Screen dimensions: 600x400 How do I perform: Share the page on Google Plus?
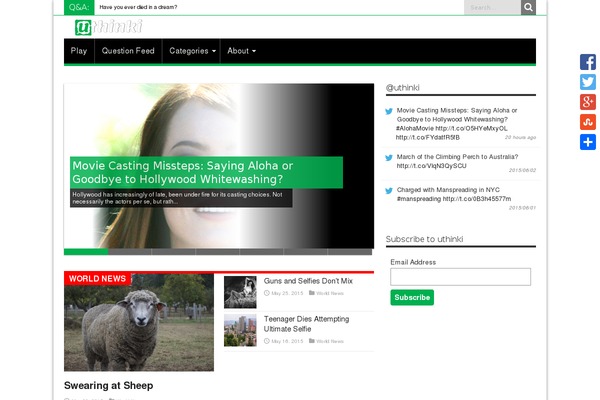[588, 102]
